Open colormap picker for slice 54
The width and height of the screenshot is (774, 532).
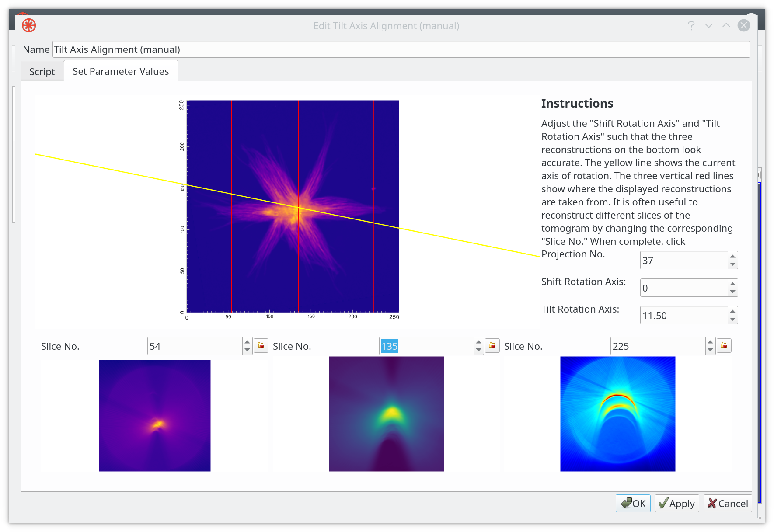pos(261,346)
